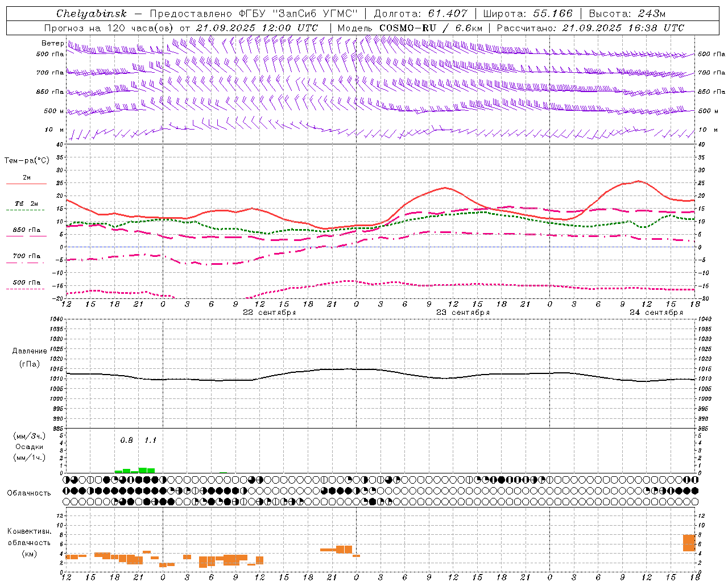Click the tall orange convective bar at forecast end
Image resolution: width=728 pixels, height=582 pixels.
tap(689, 543)
